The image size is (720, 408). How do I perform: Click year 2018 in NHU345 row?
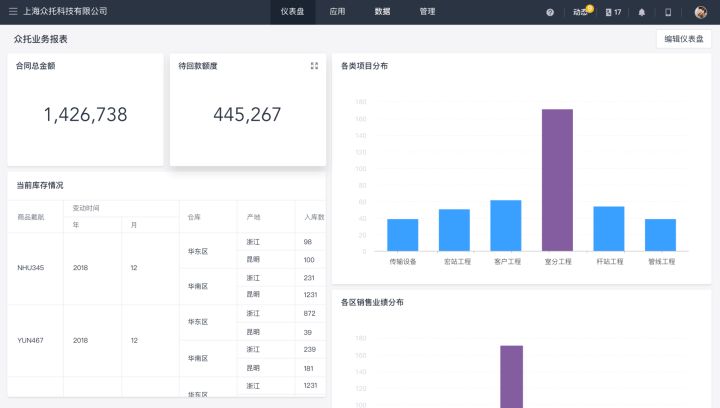[x=80, y=268]
